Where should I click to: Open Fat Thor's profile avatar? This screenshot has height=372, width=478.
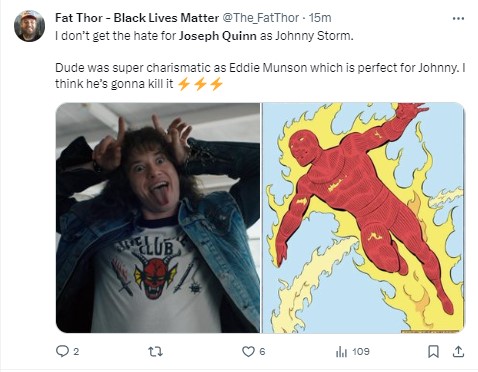[x=29, y=26]
